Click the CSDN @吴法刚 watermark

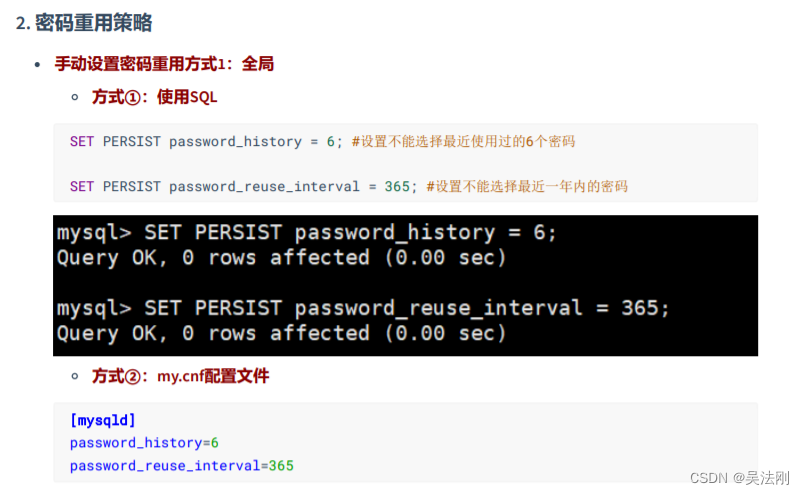[x=739, y=478]
